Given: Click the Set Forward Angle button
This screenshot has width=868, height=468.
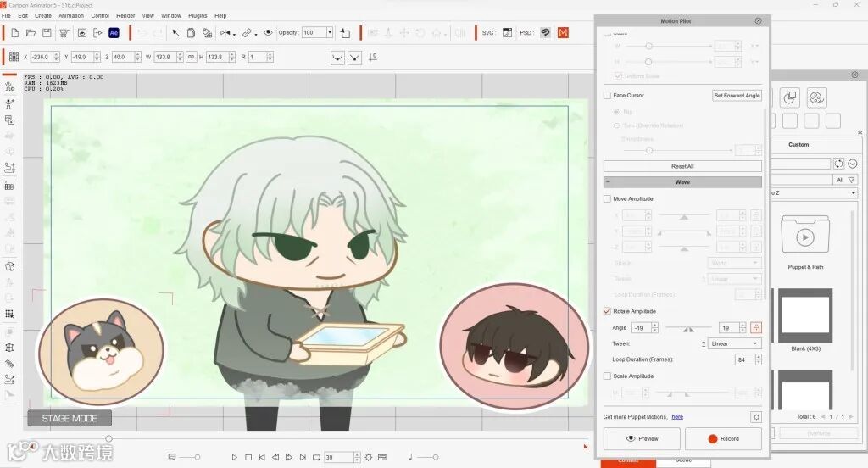Looking at the screenshot, I should [x=737, y=95].
